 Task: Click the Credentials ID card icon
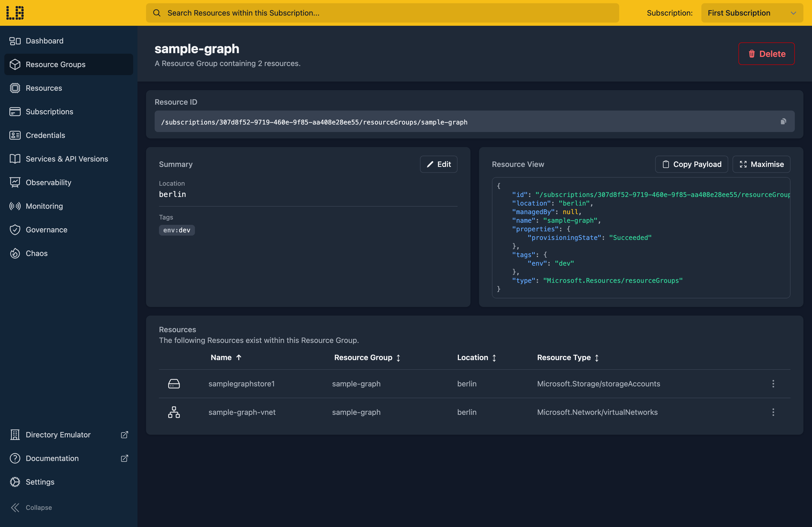click(15, 135)
